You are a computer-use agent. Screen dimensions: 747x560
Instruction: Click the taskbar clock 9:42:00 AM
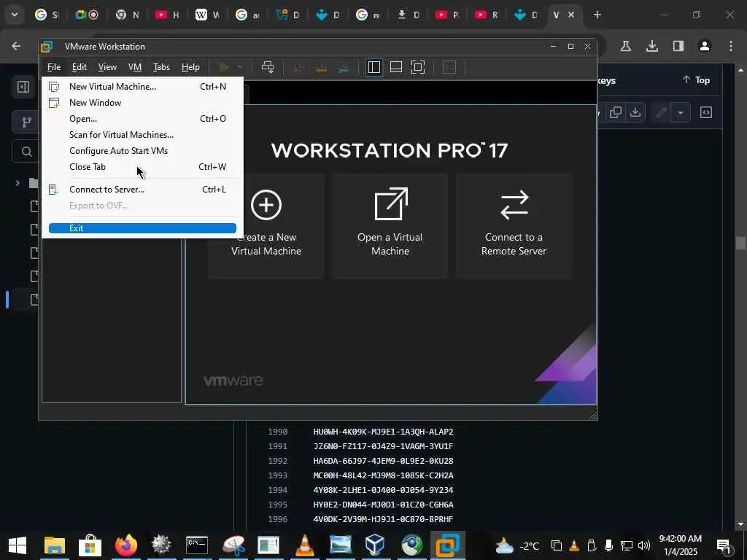tap(681, 539)
